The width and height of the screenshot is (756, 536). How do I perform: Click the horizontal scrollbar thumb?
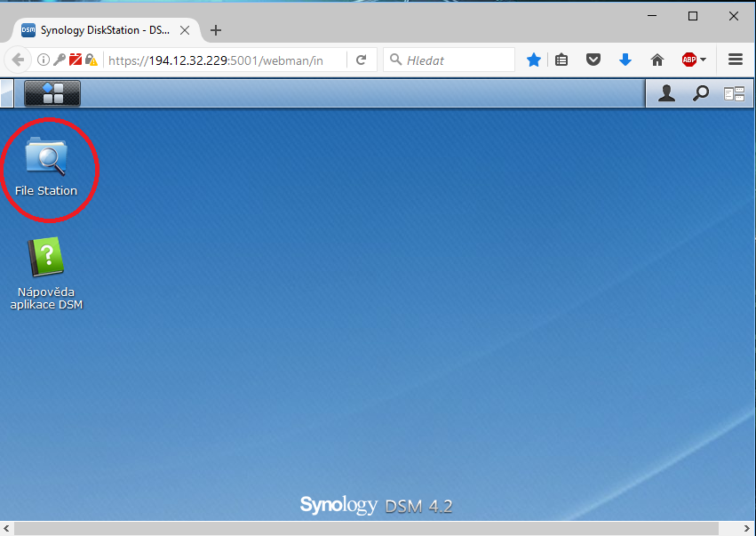click(366, 529)
